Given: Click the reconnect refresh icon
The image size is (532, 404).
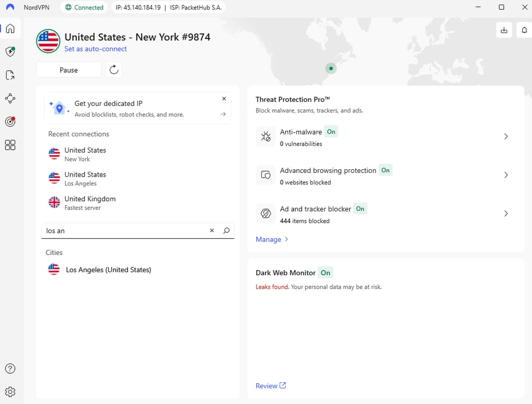Looking at the screenshot, I should point(114,70).
